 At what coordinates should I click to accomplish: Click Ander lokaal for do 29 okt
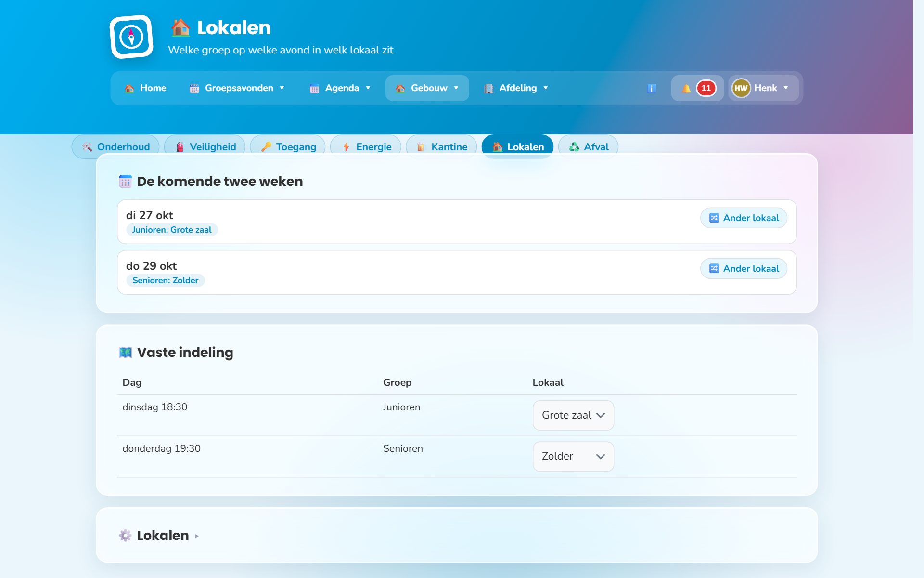(744, 269)
